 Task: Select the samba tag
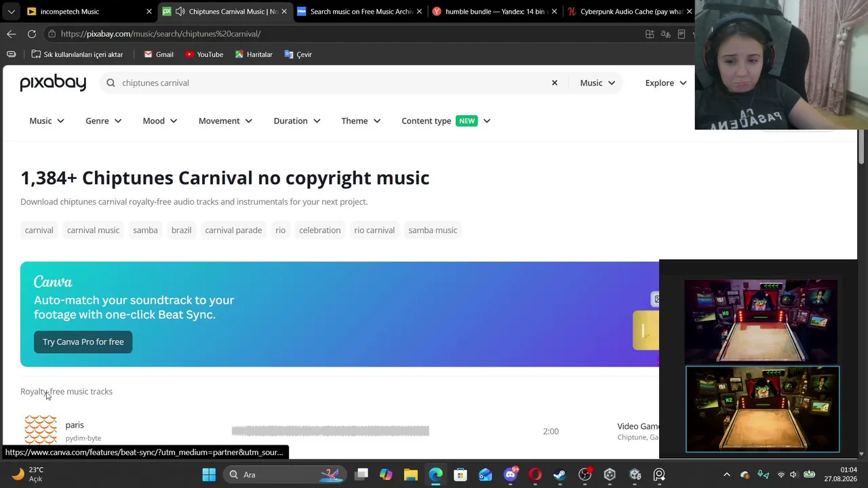click(x=145, y=230)
